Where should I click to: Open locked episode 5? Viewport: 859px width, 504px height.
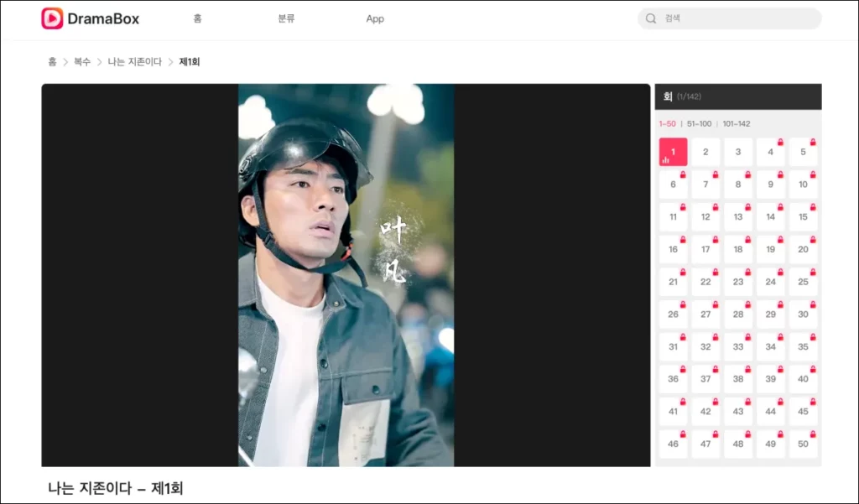point(803,153)
